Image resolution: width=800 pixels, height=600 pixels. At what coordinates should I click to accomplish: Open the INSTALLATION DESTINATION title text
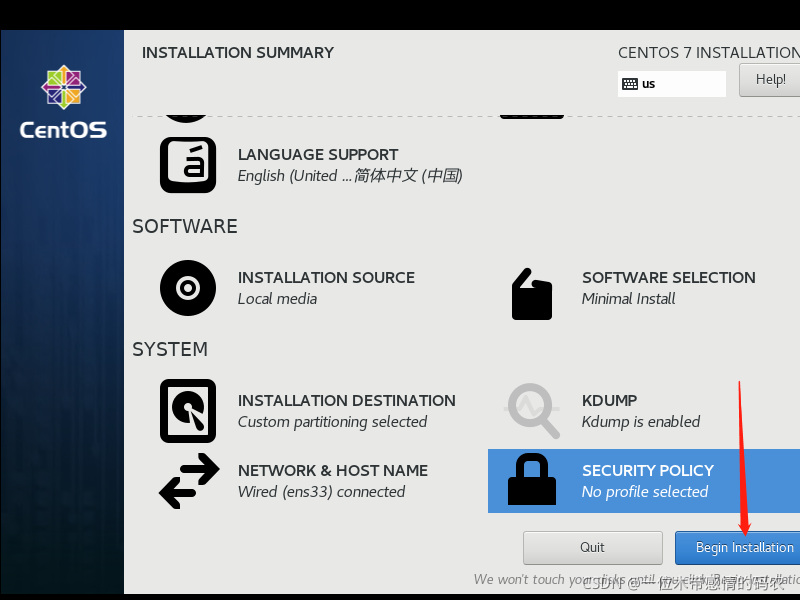click(346, 401)
